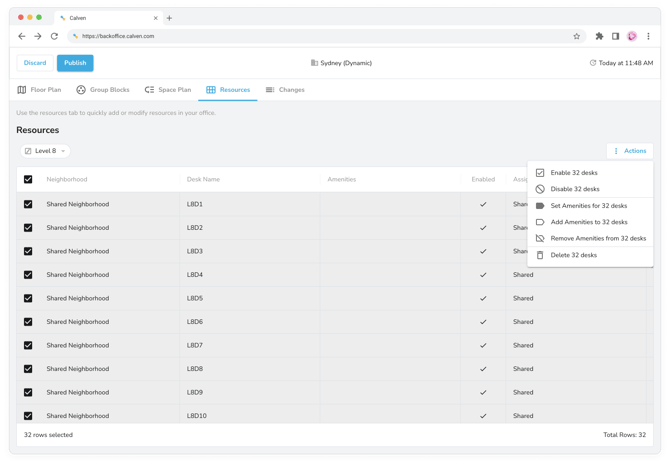Click the Delete 32 desks trash icon
The image size is (670, 465).
click(x=540, y=255)
